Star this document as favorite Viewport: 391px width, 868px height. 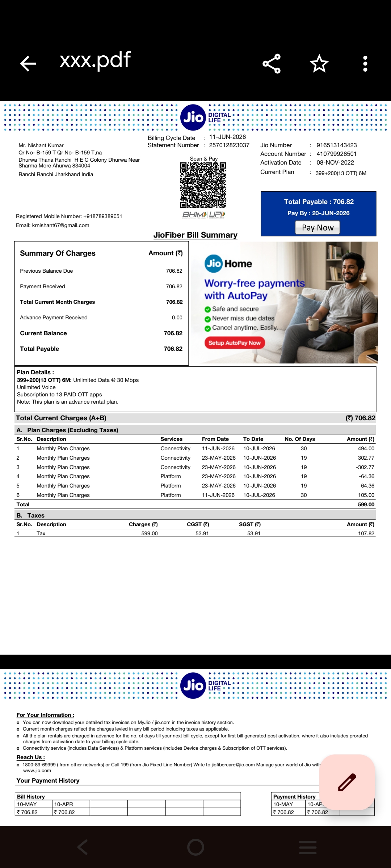tap(319, 64)
